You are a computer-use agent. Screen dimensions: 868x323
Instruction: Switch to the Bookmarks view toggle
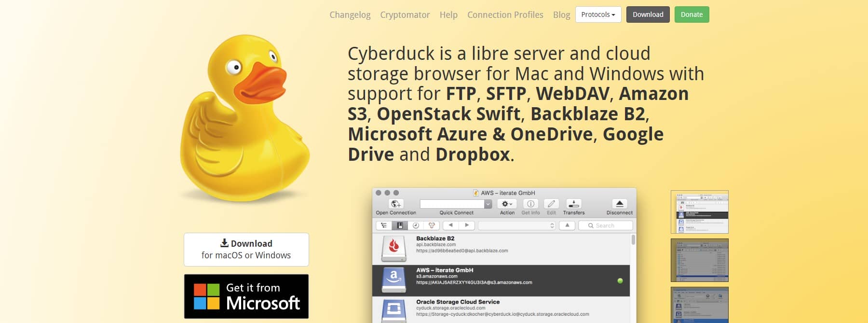[x=400, y=225]
